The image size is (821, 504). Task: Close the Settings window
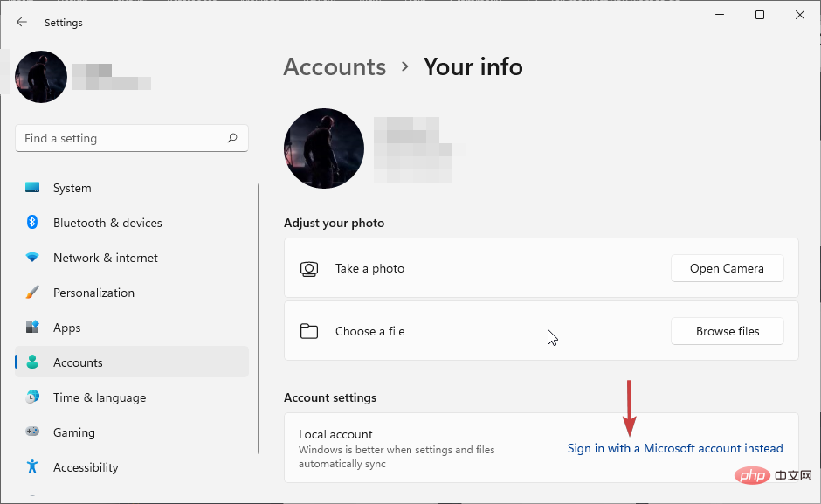pyautogui.click(x=799, y=15)
